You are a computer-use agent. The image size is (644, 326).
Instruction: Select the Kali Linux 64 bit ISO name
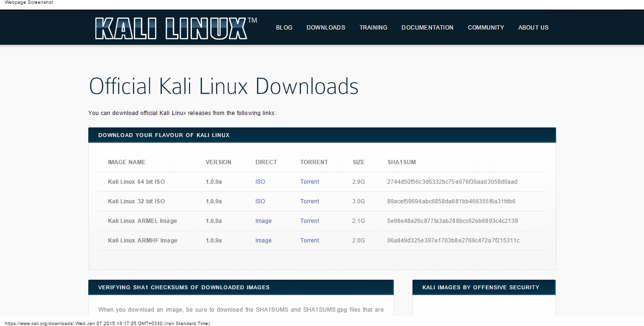pos(137,182)
